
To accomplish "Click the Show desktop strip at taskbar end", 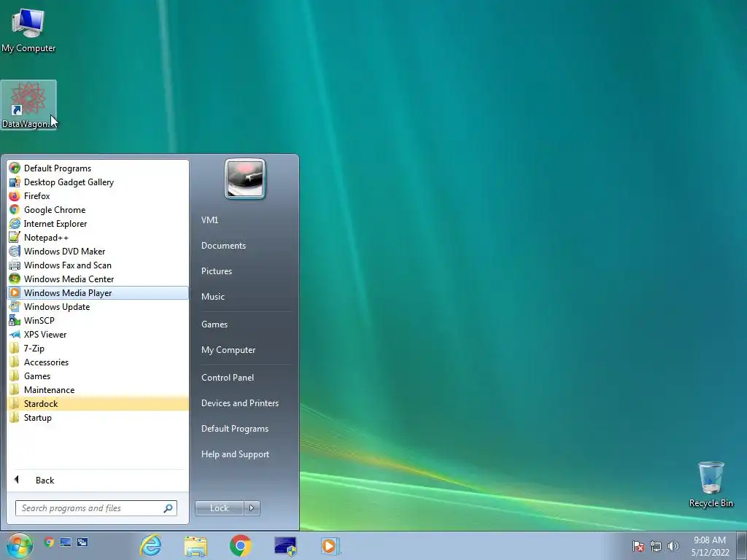I will click(x=742, y=545).
